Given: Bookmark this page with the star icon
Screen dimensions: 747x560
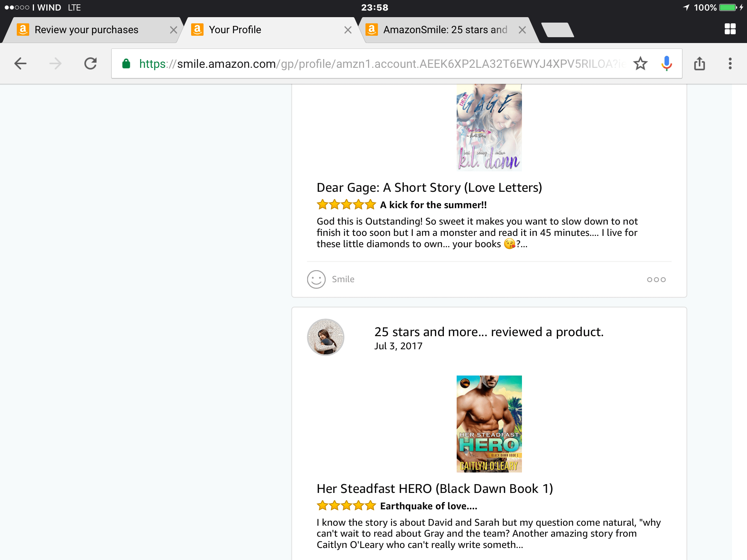Looking at the screenshot, I should coord(640,63).
